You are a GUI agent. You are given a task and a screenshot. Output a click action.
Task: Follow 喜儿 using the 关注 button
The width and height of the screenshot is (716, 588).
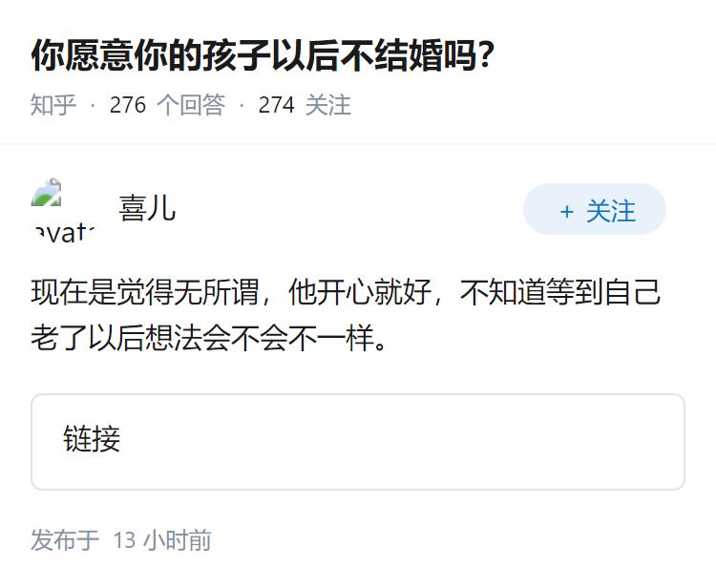[595, 210]
